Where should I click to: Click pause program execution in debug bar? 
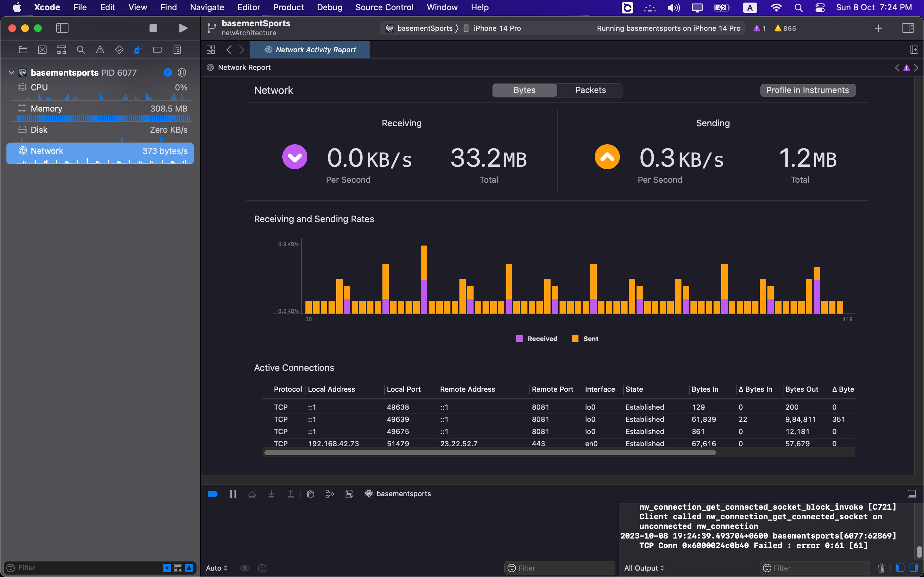coord(233,494)
